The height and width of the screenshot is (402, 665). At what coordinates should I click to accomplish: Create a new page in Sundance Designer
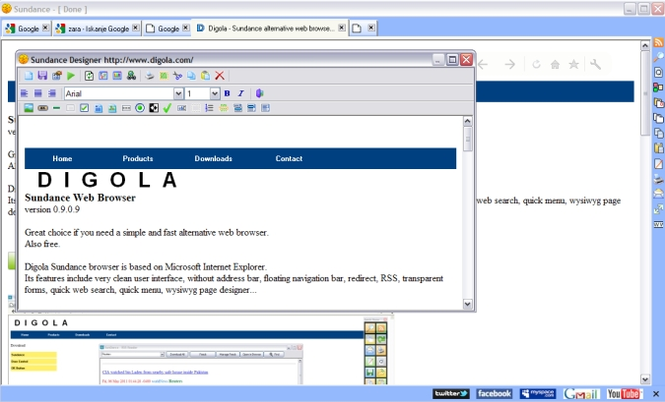[28, 75]
